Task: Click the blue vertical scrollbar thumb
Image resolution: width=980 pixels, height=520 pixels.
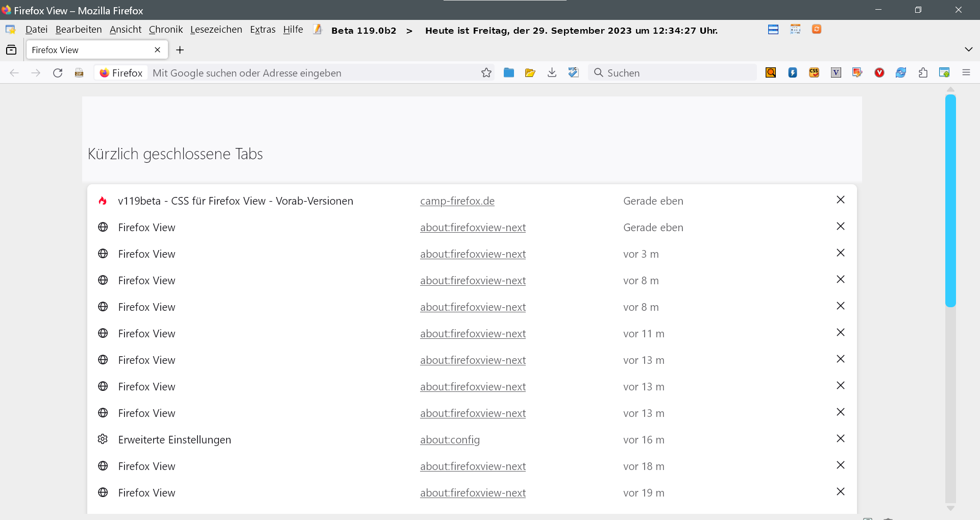Action: coord(950,200)
